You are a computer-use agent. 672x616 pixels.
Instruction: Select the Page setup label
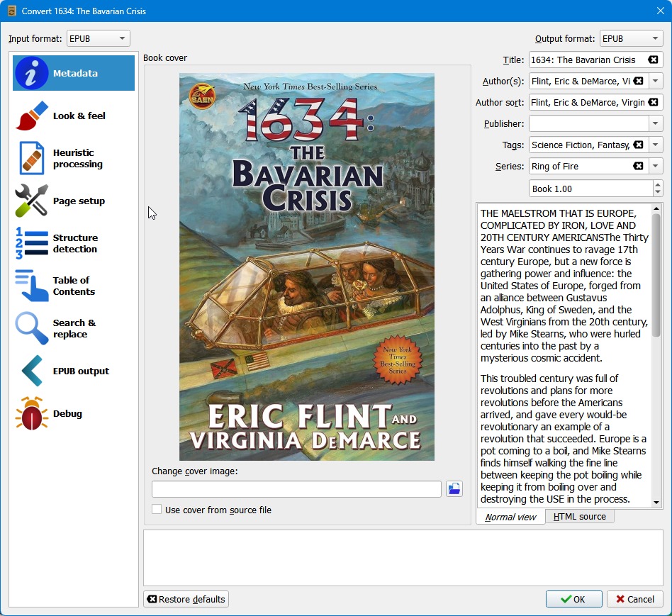coord(79,201)
